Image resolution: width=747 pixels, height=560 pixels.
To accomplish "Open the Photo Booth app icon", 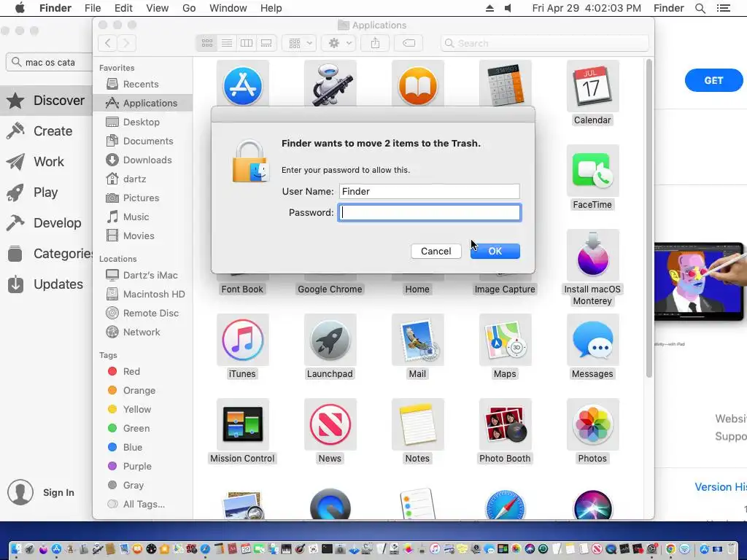I will click(505, 424).
